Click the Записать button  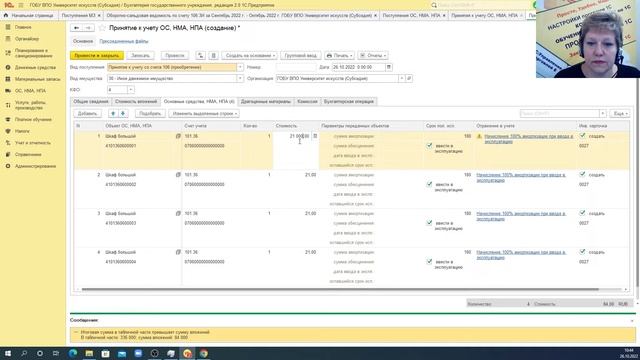coord(140,56)
